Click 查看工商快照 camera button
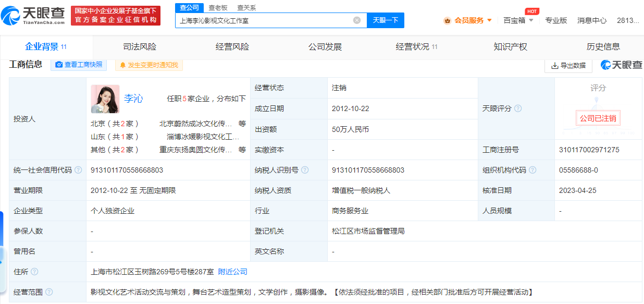 79,65
